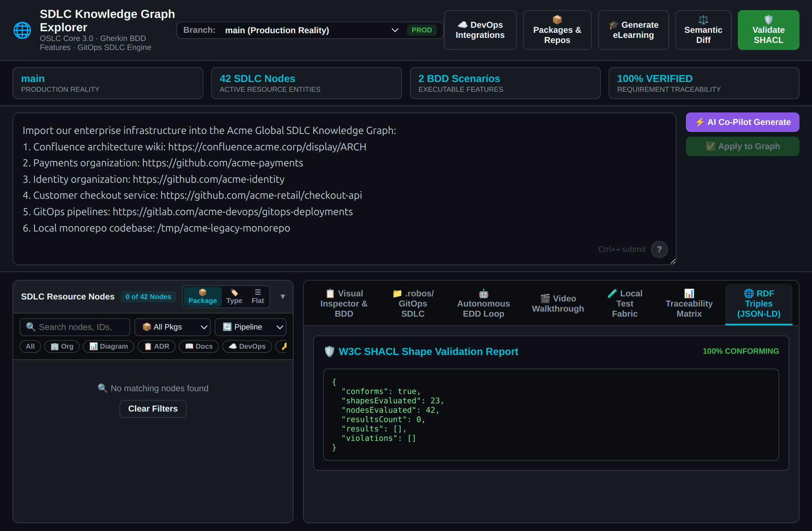Click the partially hidden key filter chip

coord(281,346)
